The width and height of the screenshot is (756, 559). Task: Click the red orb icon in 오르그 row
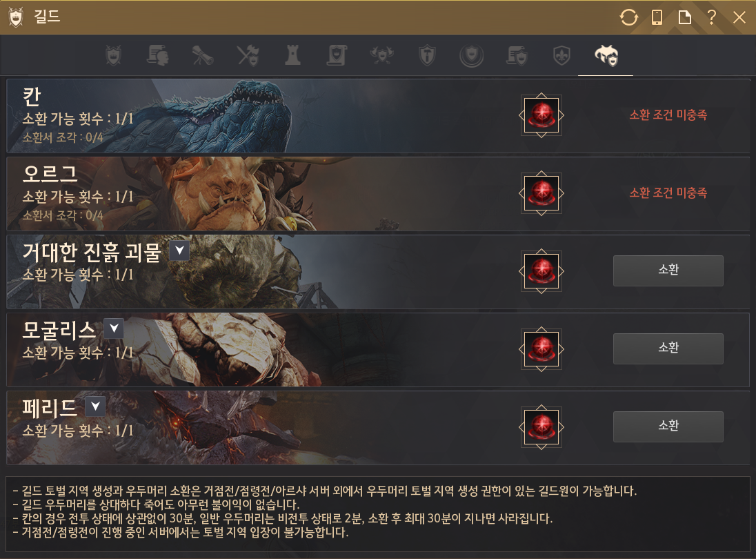pos(541,193)
